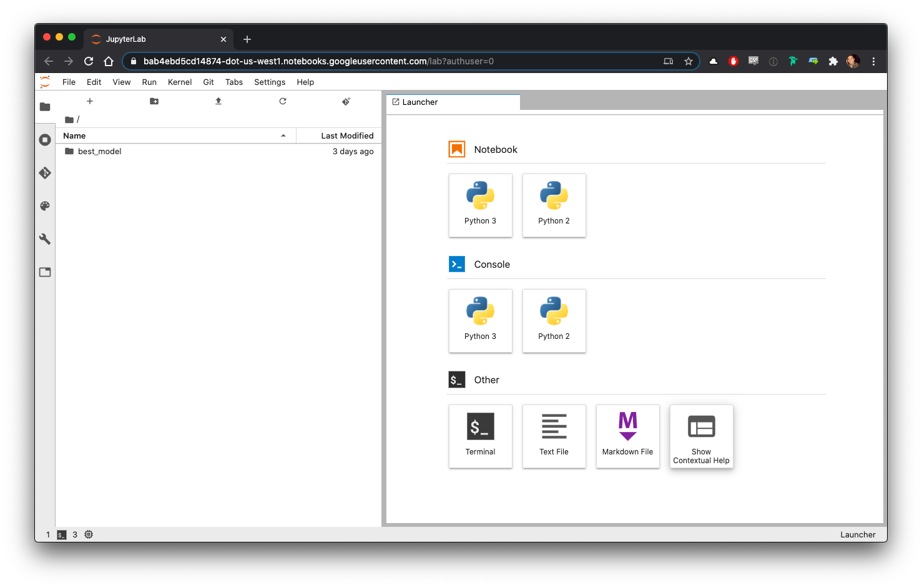922x588 pixels.
Task: Open the File menu
Action: 69,82
